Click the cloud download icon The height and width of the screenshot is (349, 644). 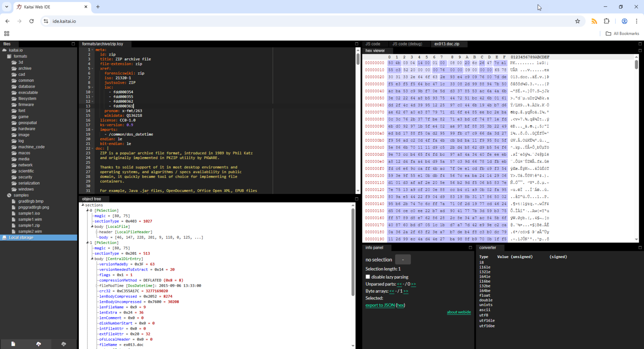64,344
